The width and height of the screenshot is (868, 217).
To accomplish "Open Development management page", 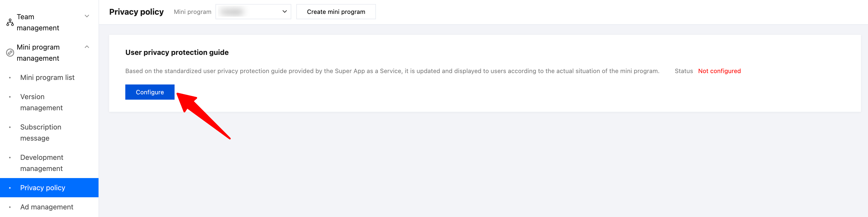I will pyautogui.click(x=41, y=163).
